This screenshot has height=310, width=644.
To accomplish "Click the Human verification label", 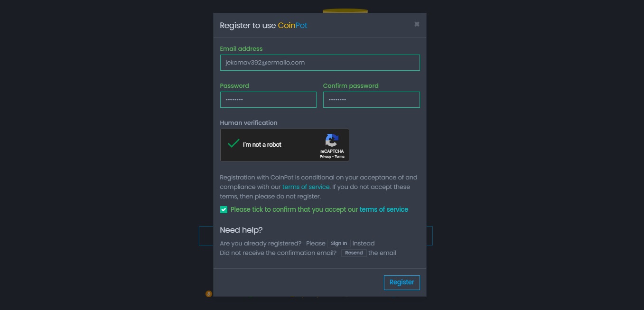I will pos(249,122).
